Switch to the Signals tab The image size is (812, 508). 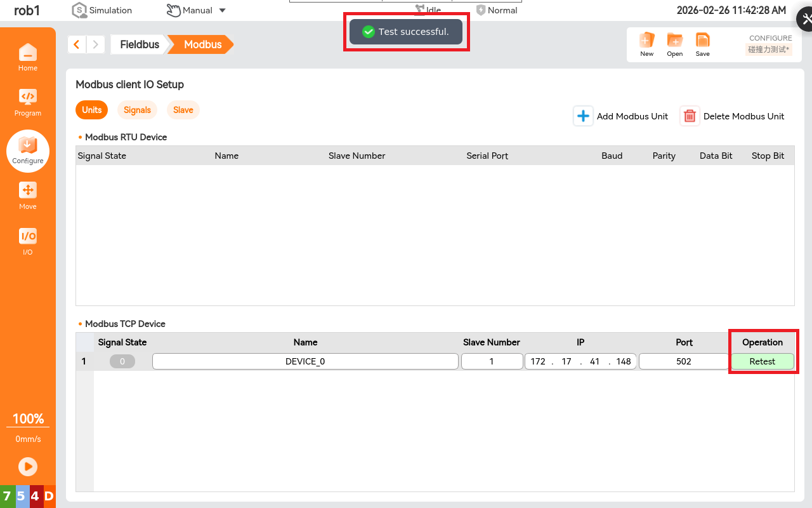(x=137, y=110)
